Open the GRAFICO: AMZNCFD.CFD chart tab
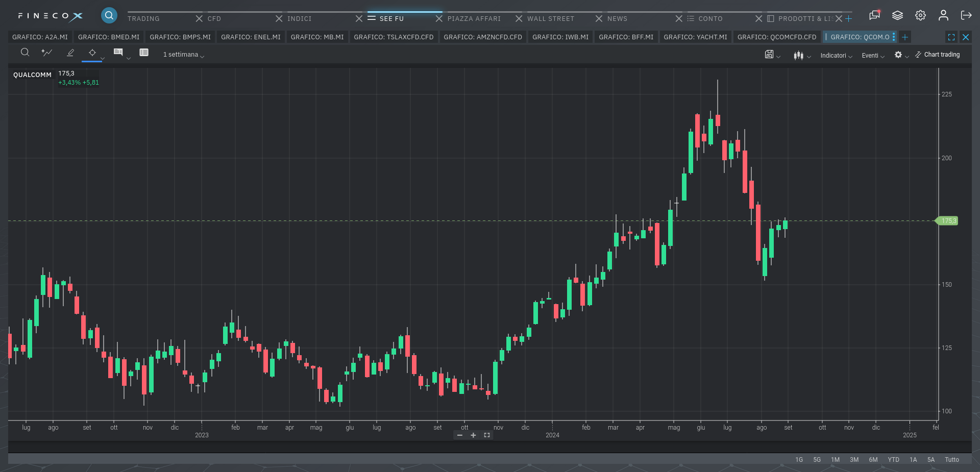The image size is (980, 472). (483, 37)
